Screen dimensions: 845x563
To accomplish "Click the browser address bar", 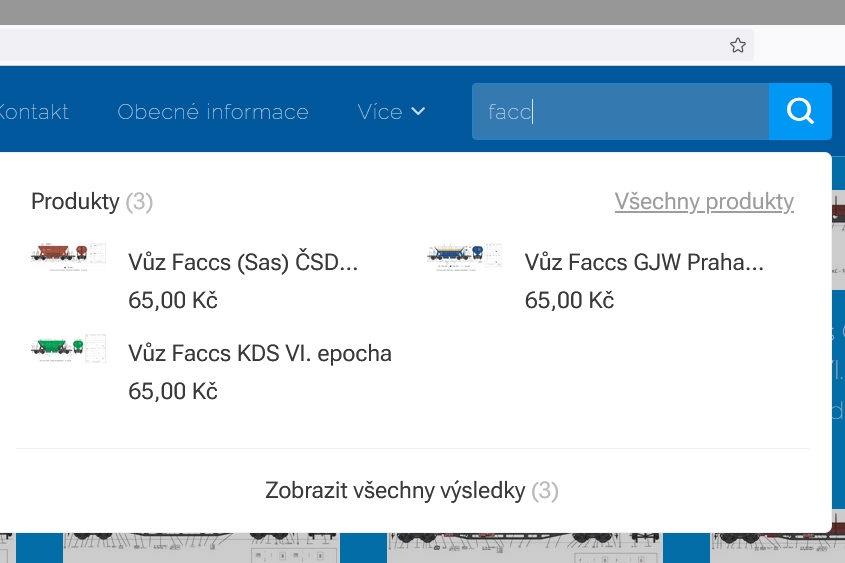I will pos(360,45).
